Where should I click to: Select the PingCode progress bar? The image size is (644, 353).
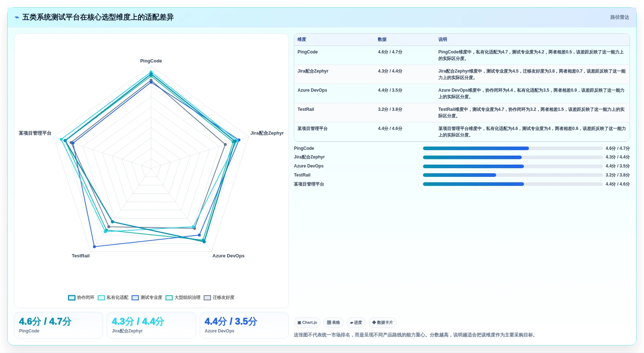point(513,148)
